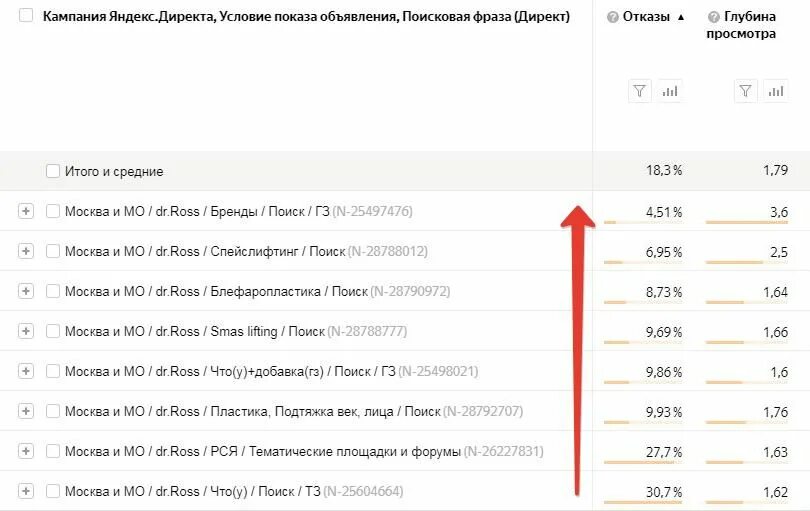The image size is (810, 511).
Task: Sort by the Глубина просмотра column header
Action: click(741, 25)
